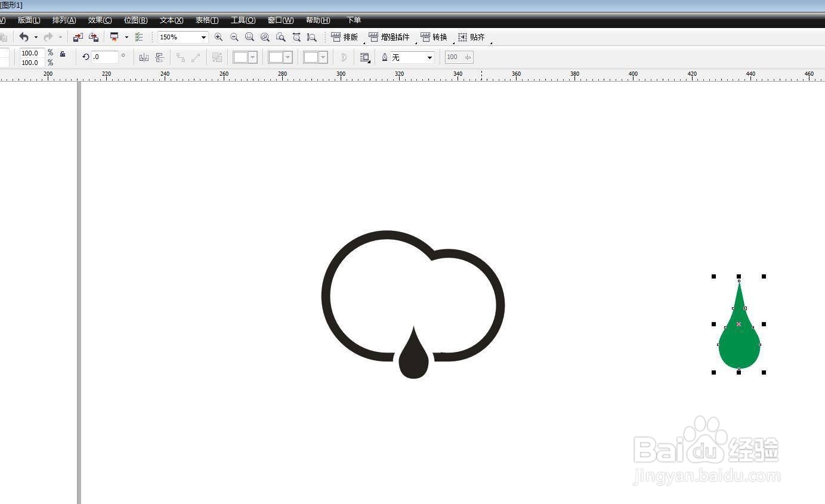Click the Mirror Horizontally icon
This screenshot has height=504, width=825.
coord(144,57)
